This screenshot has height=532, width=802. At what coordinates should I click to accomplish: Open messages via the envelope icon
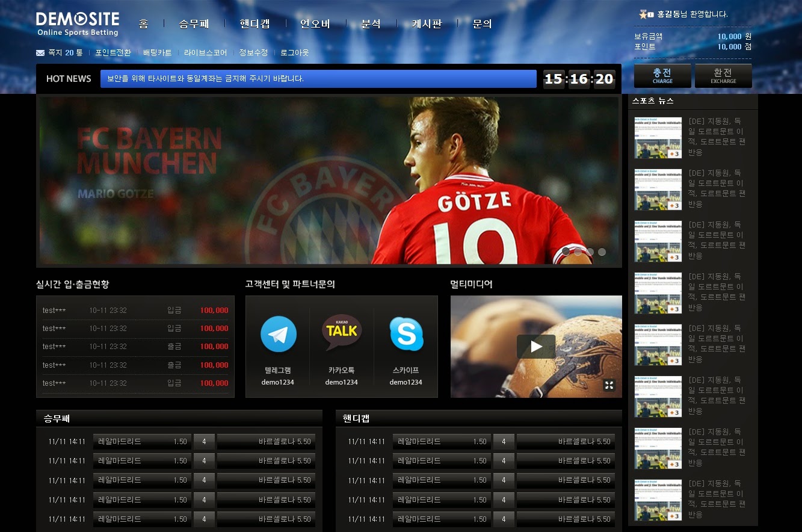(40, 53)
